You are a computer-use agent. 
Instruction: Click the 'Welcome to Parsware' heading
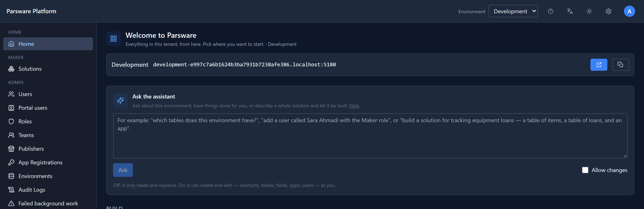(161, 35)
